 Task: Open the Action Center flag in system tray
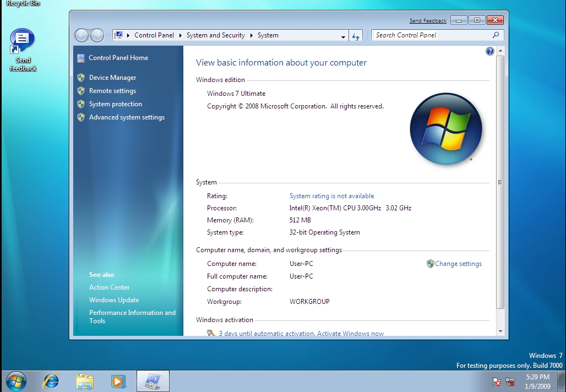496,381
